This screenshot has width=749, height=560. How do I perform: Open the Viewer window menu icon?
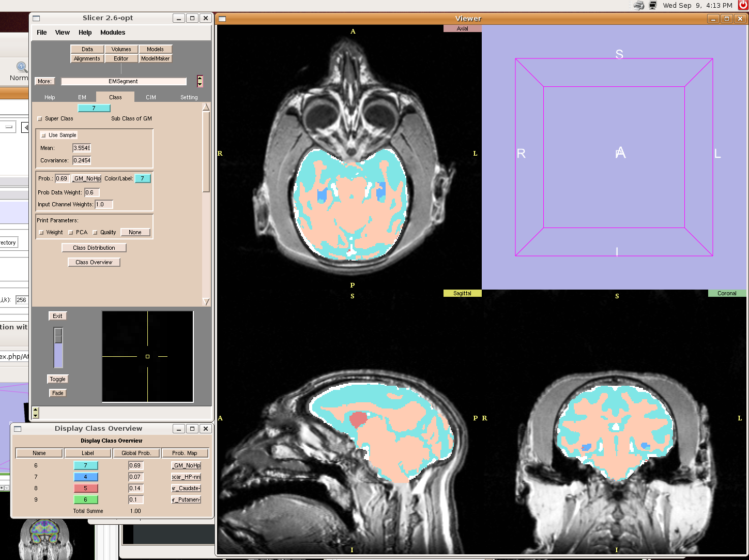pos(222,19)
